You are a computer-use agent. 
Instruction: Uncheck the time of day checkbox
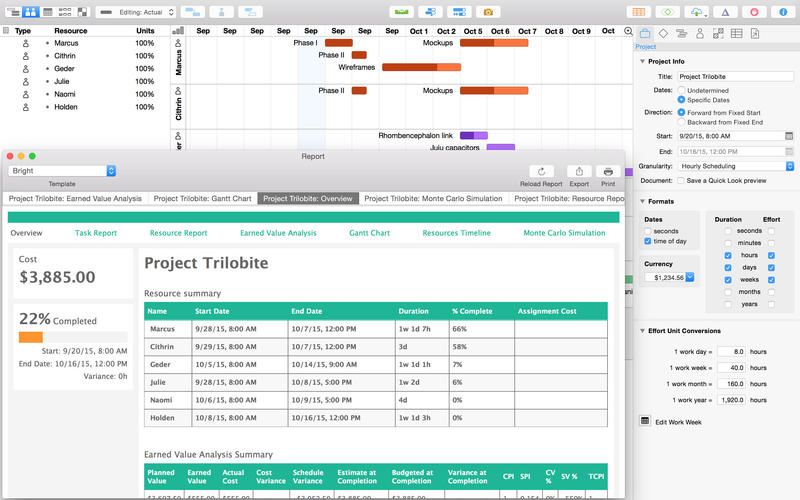point(647,242)
